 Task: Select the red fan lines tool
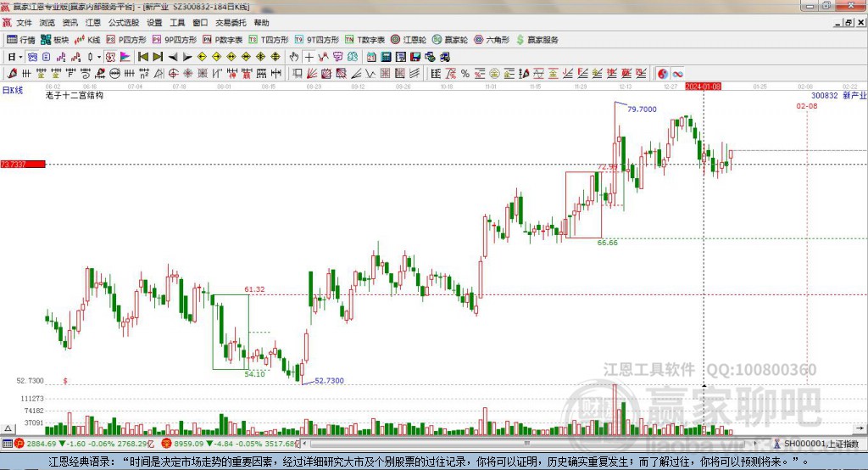312,73
